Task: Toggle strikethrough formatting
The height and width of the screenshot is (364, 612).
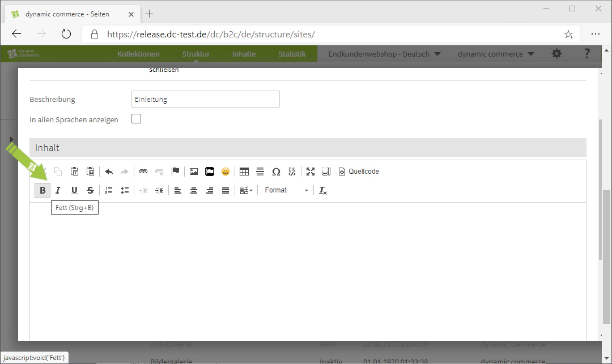Action: pos(90,190)
